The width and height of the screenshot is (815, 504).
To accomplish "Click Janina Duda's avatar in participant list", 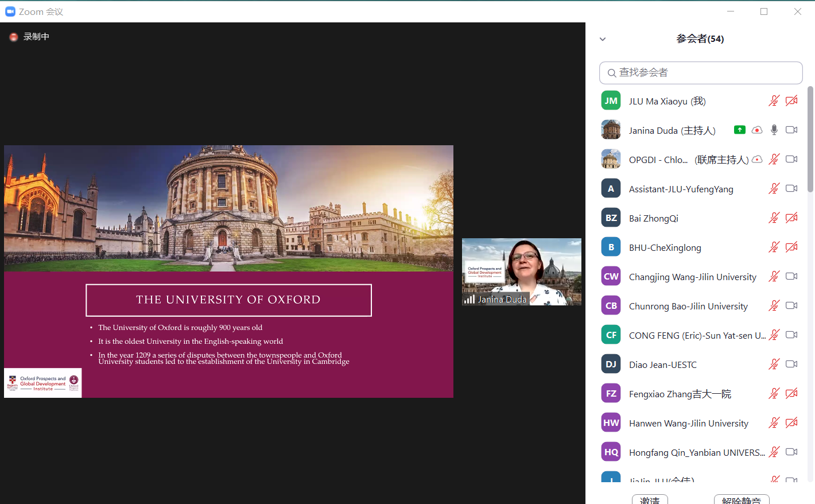I will [611, 130].
